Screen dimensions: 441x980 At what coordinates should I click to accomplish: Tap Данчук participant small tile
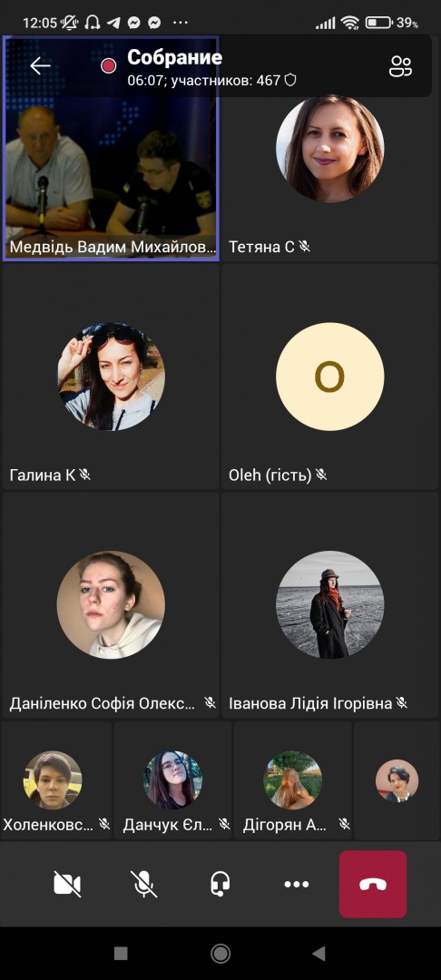172,780
